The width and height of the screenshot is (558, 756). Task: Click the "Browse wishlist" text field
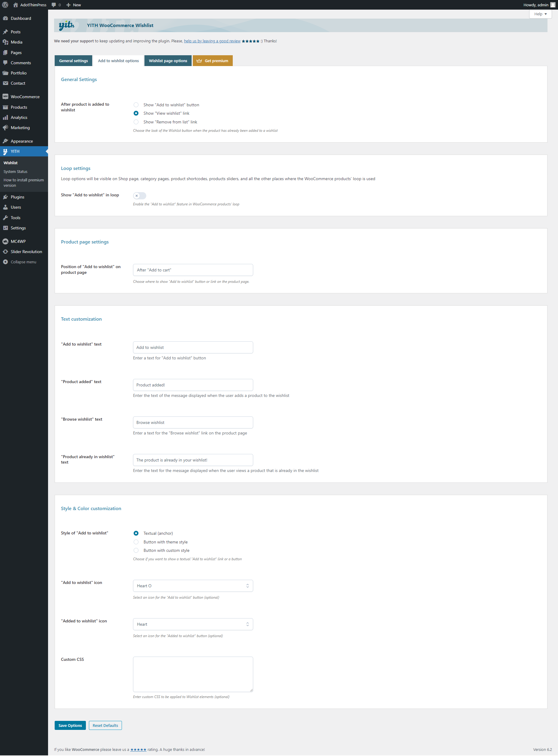pos(193,422)
